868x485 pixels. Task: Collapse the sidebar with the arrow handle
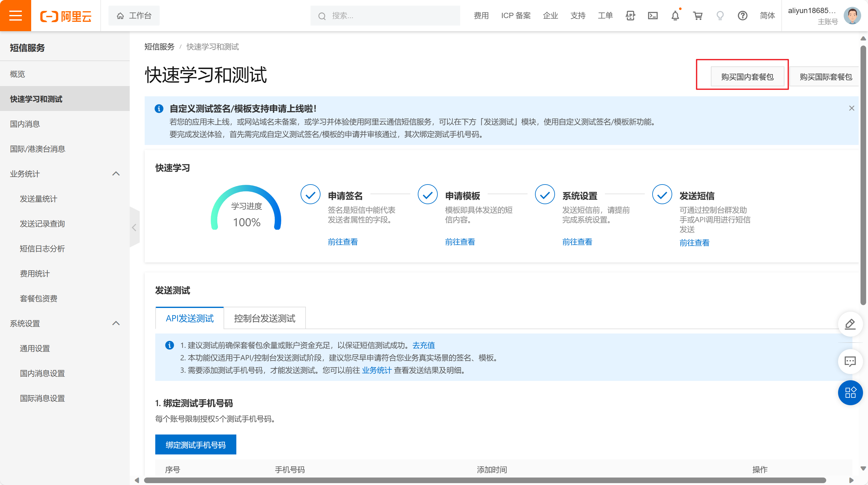pos(134,227)
